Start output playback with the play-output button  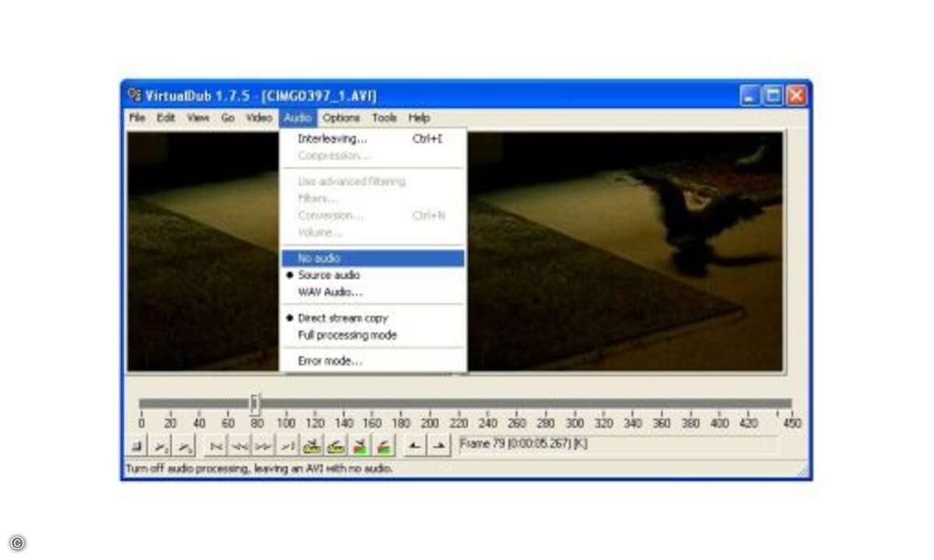184,446
